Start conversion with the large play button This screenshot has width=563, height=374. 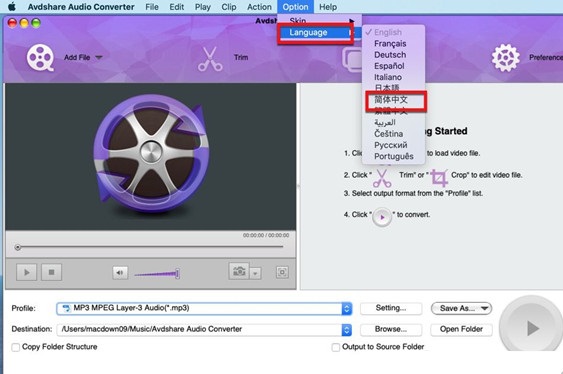coord(532,327)
